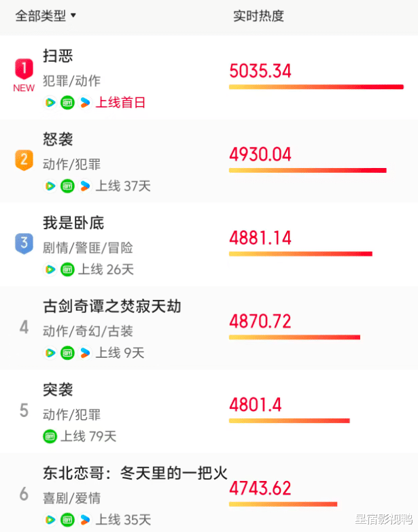
Task: Click the heat value 4930.04
Action: point(260,154)
